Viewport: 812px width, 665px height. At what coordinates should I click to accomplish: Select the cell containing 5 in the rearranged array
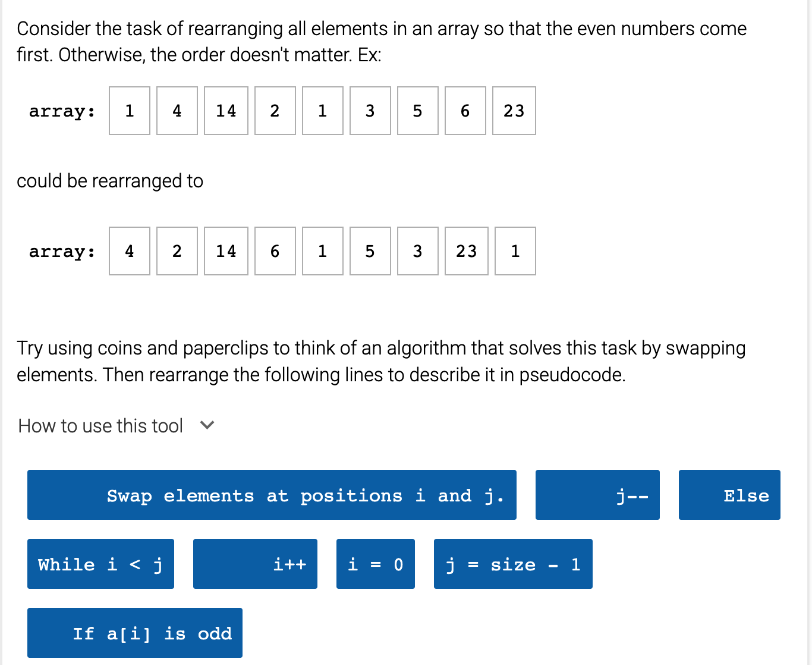[370, 252]
